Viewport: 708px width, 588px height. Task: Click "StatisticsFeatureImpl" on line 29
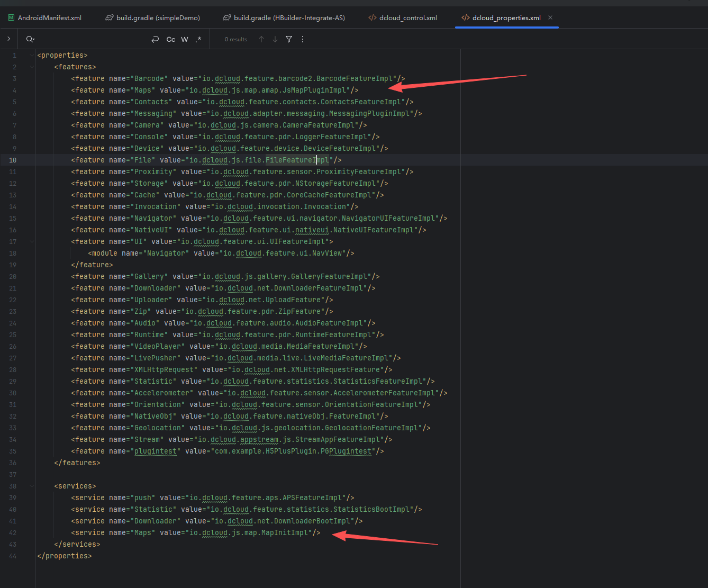[x=378, y=381]
